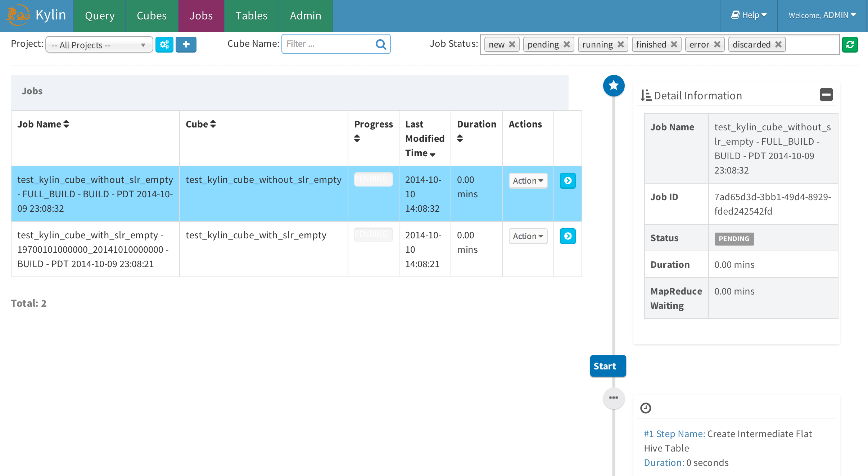Screen dimensions: 868x476
Task: Remove the 'discarded' status filter tag
Action: 778,44
